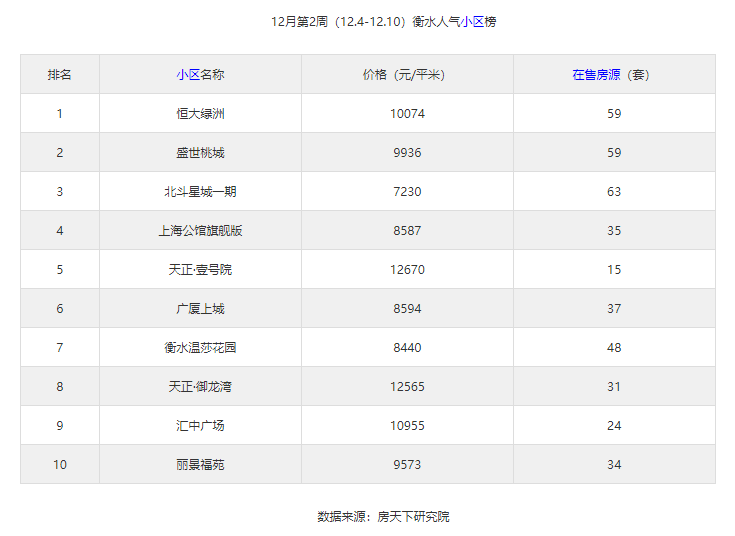Select the 数据来源：房天下研究院 footer text
The image size is (735, 536).
383,516
